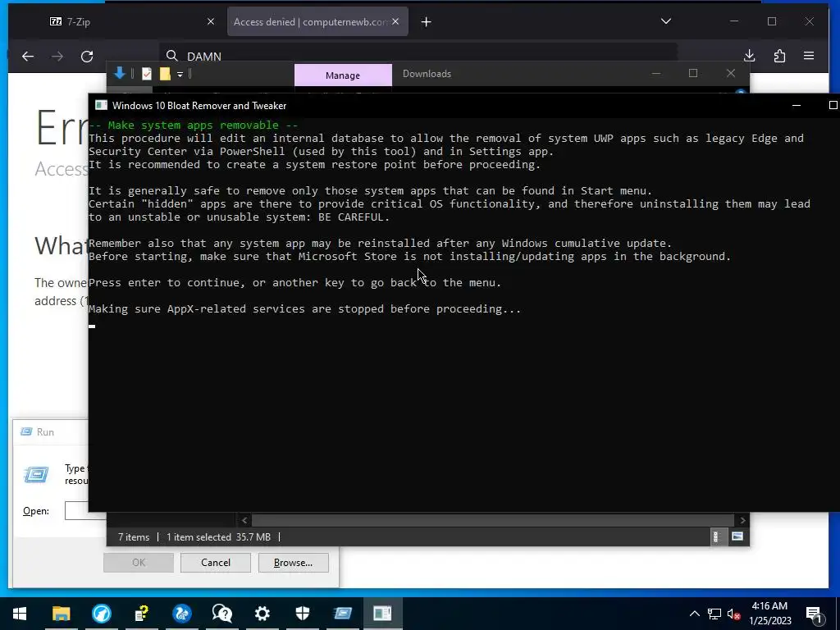840x630 pixels.
Task: Open the yellow question mark taskbar app
Action: tap(141, 614)
